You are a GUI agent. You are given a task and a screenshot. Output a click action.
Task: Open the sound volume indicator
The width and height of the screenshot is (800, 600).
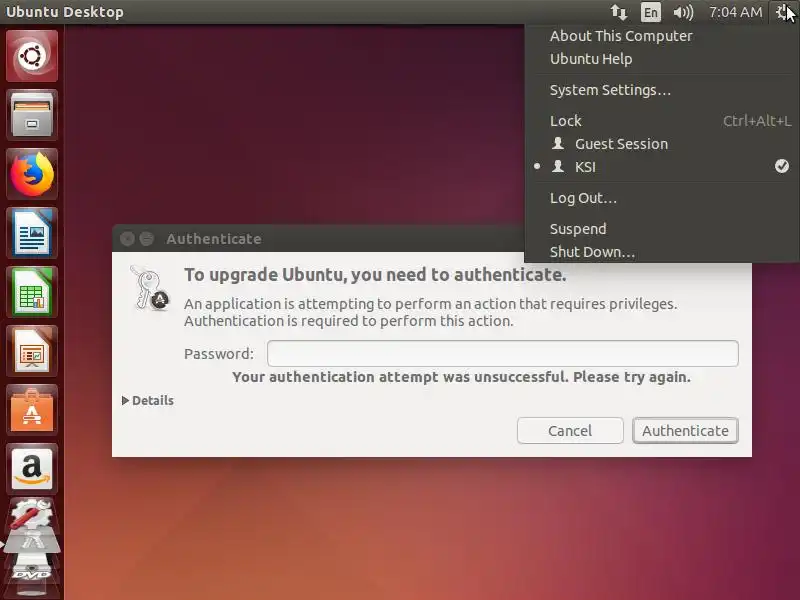click(683, 12)
